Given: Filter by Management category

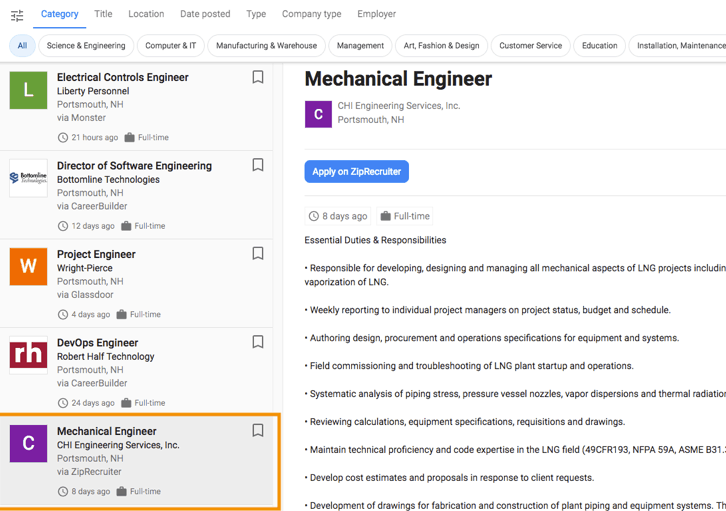Looking at the screenshot, I should pos(360,45).
